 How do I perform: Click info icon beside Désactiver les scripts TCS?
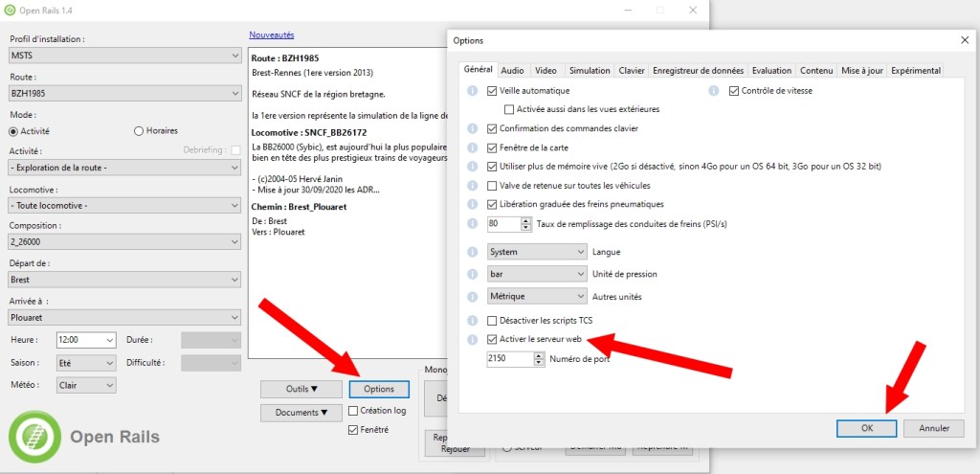pos(472,320)
